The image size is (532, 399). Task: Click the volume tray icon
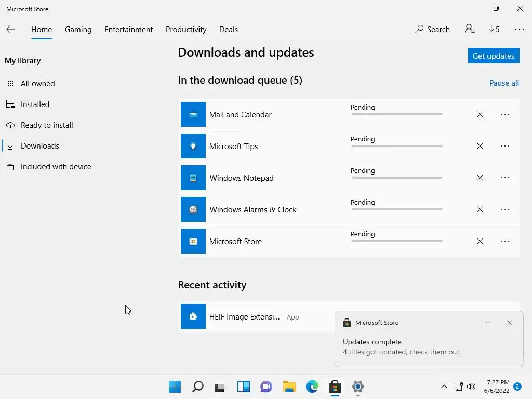pos(471,387)
